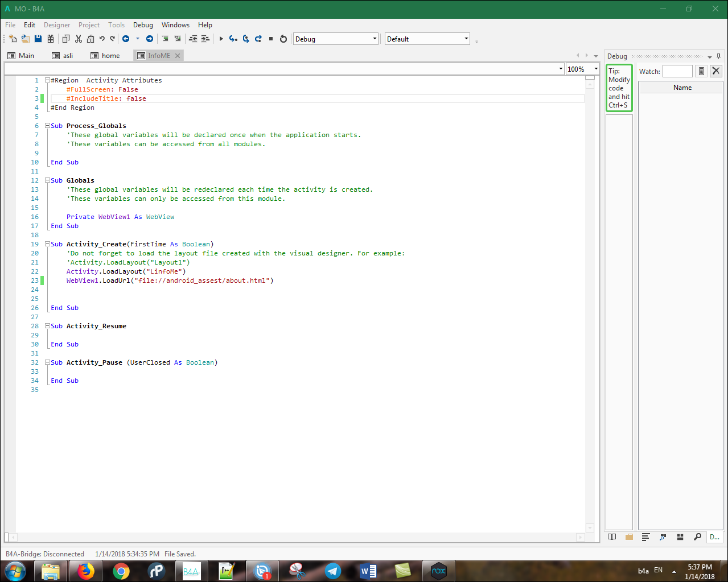This screenshot has width=728, height=582.
Task: Open the magnifier search tab icon
Action: [x=697, y=537]
